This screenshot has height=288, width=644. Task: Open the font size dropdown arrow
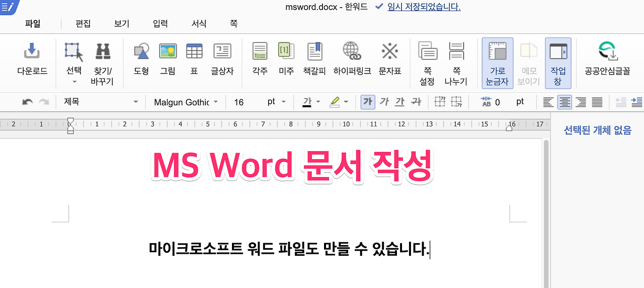pos(283,102)
